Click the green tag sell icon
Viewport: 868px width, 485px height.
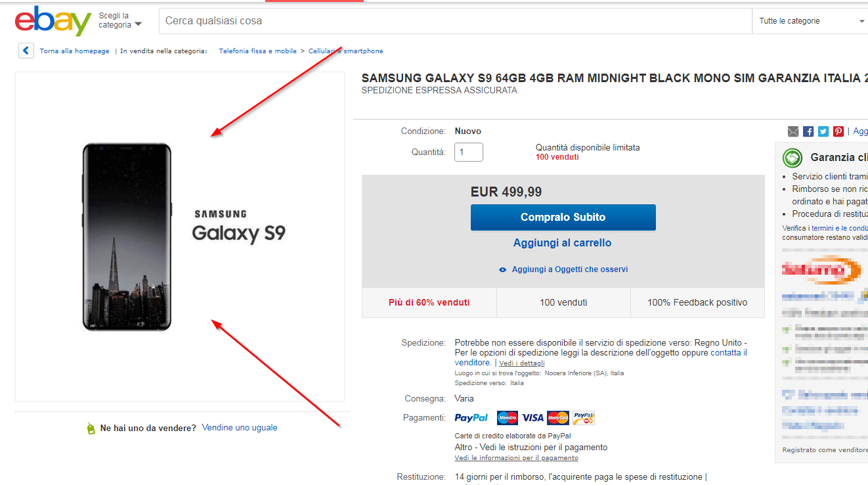tap(91, 428)
